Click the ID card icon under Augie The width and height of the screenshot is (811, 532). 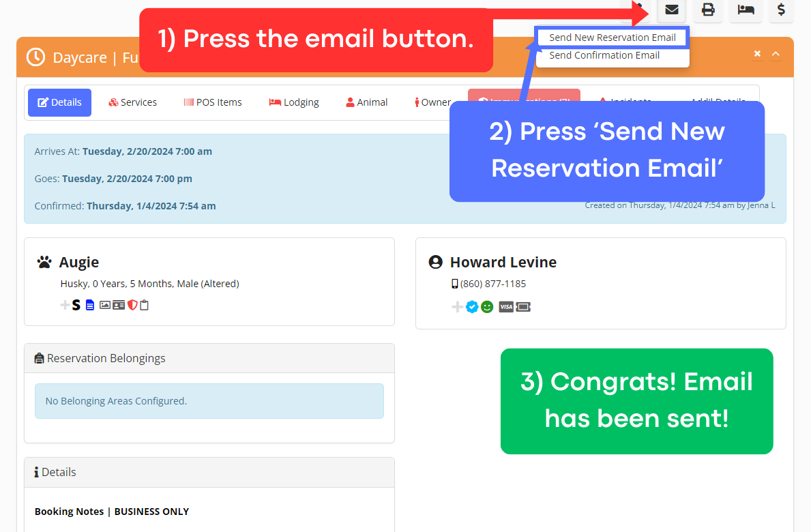[119, 305]
